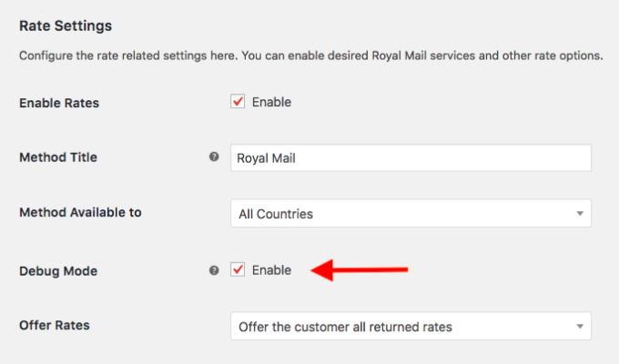This screenshot has width=619, height=364.
Task: Click the arrow on All Countries select box
Action: click(x=580, y=214)
